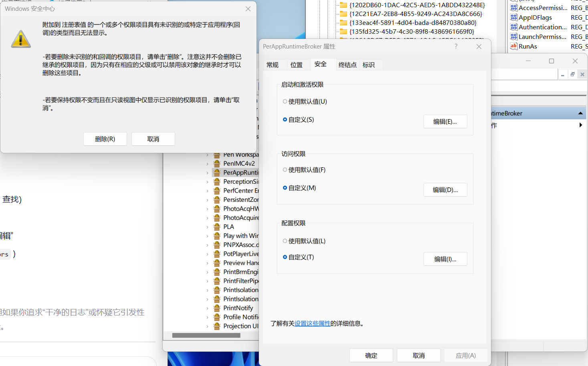Select 使用默认值(L) under 配置权限
The image size is (588, 366).
pos(285,241)
